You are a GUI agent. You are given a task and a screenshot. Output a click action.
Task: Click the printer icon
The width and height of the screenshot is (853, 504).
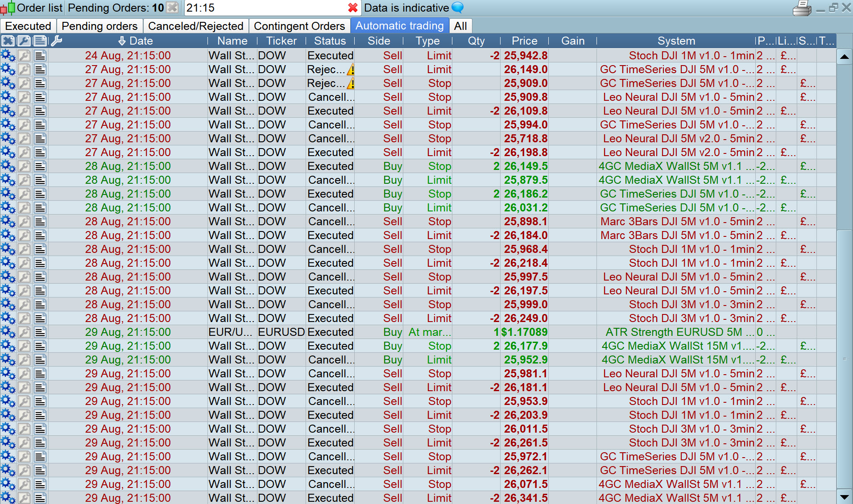point(802,8)
